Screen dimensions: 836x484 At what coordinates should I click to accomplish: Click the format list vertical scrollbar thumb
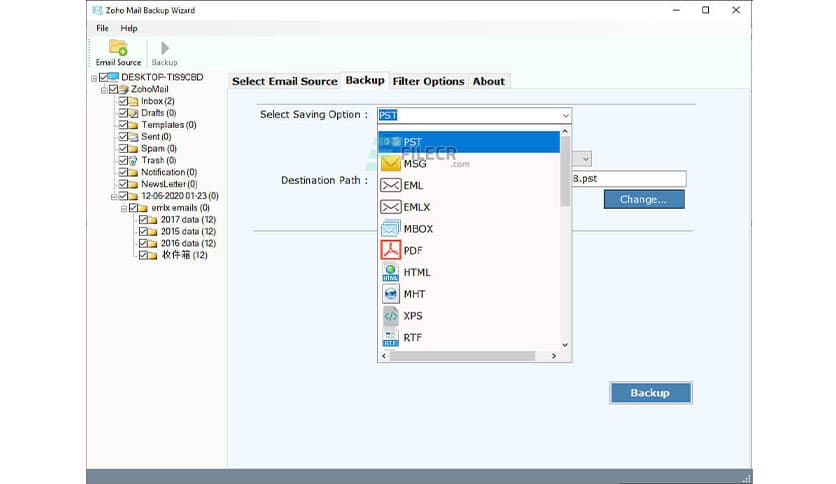pos(565,171)
